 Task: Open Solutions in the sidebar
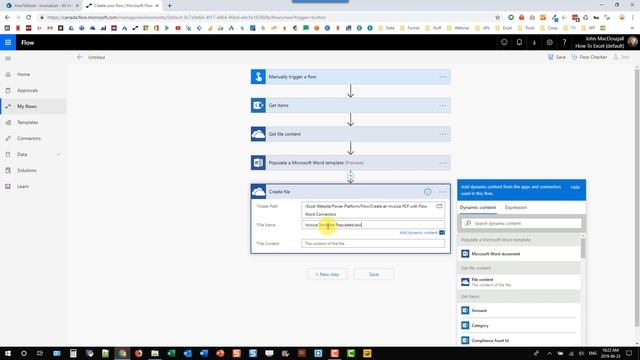[x=27, y=170]
